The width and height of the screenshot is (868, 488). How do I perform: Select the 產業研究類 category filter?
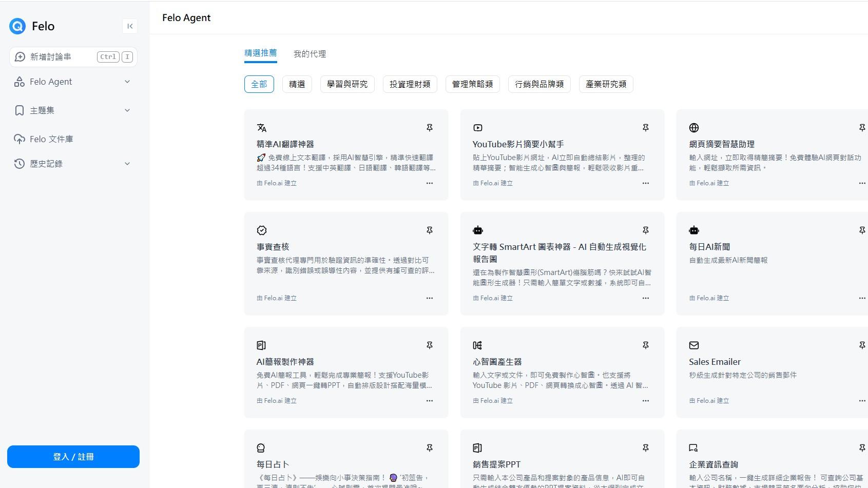(606, 84)
